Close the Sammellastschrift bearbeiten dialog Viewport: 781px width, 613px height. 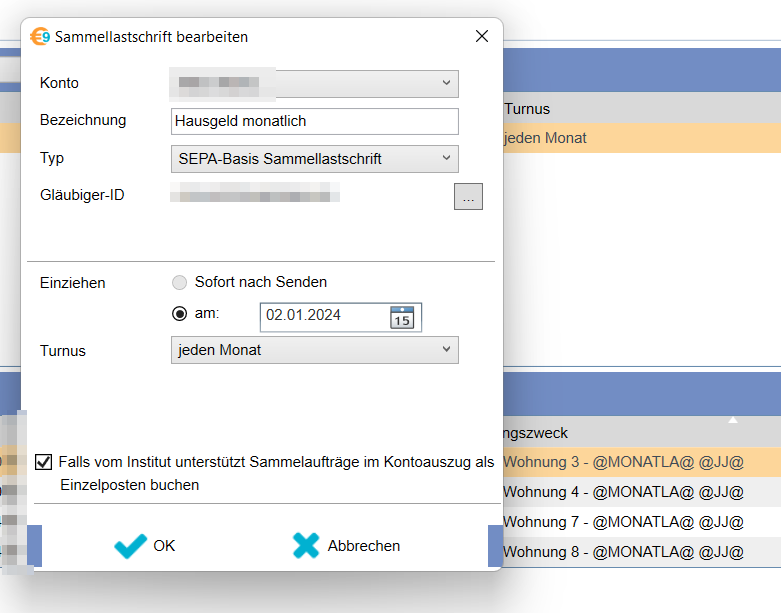click(x=482, y=36)
